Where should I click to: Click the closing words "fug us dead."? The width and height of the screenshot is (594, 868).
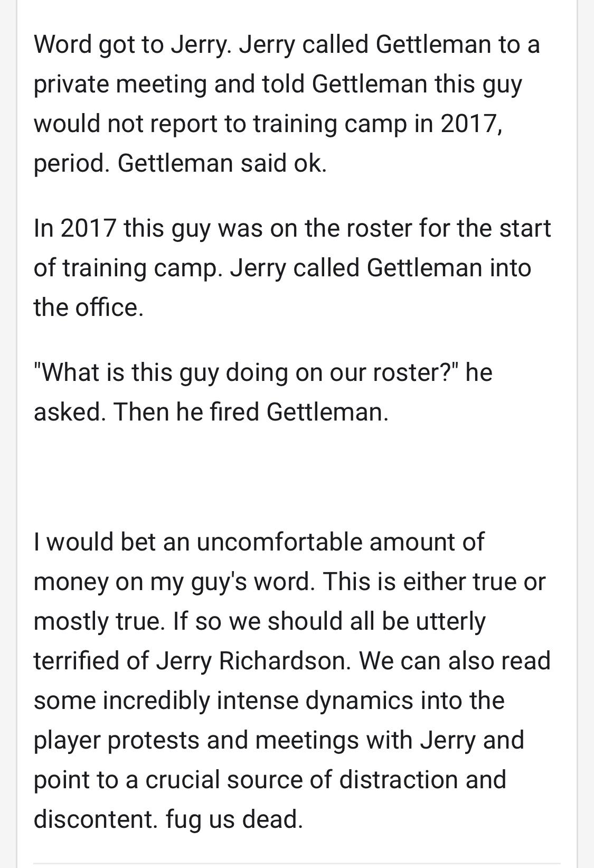pyautogui.click(x=234, y=819)
